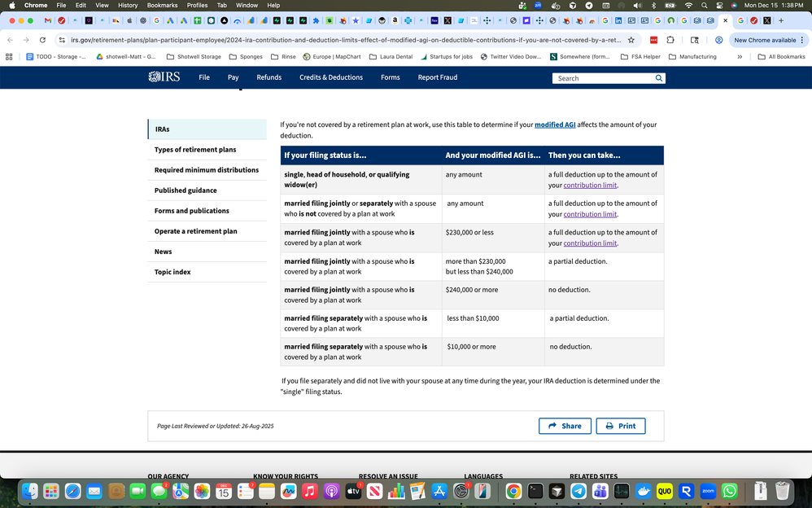Screen dimensions: 812x508
Task: Bookmark this page with the star icon
Action: click(631, 39)
